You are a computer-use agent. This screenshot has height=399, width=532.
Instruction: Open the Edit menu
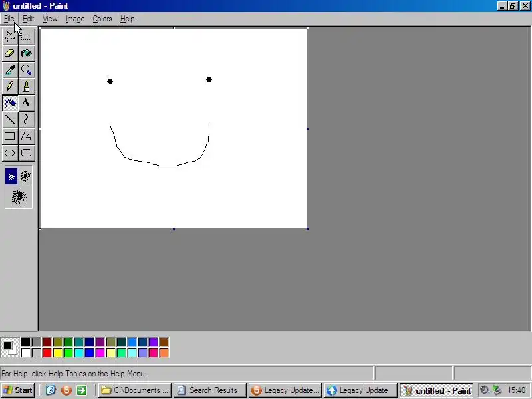click(28, 19)
